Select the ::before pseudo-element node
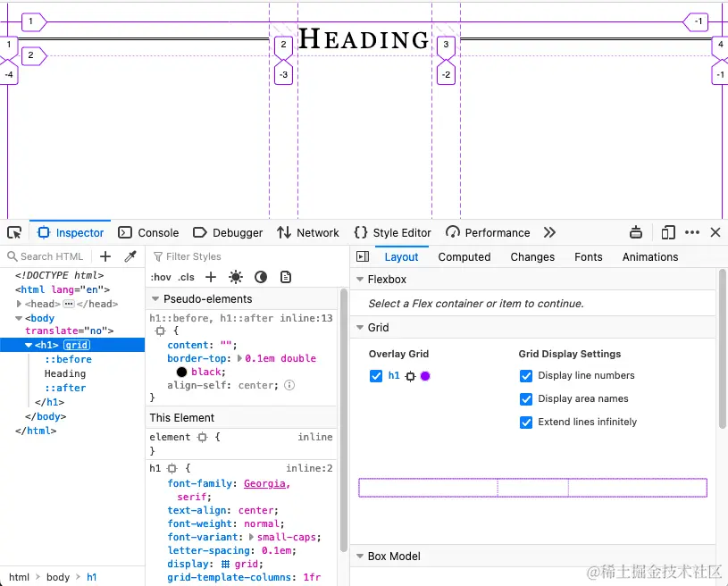728x586 pixels. coord(68,359)
